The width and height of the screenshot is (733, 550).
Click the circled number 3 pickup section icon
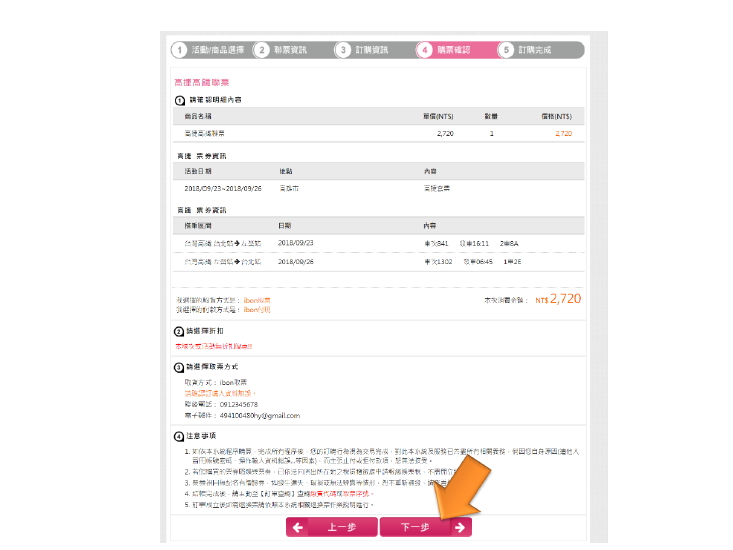[x=179, y=366]
